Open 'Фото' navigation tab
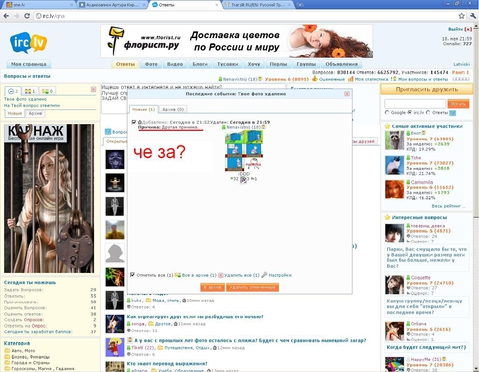The image size is (479, 372). point(151,64)
